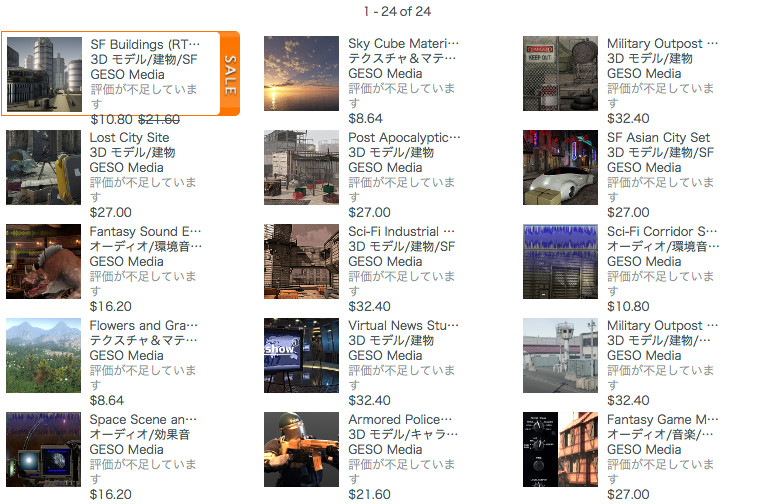Screen dimensions: 763x504
Task: Click the Post Apocalyptic… title
Action: click(404, 137)
